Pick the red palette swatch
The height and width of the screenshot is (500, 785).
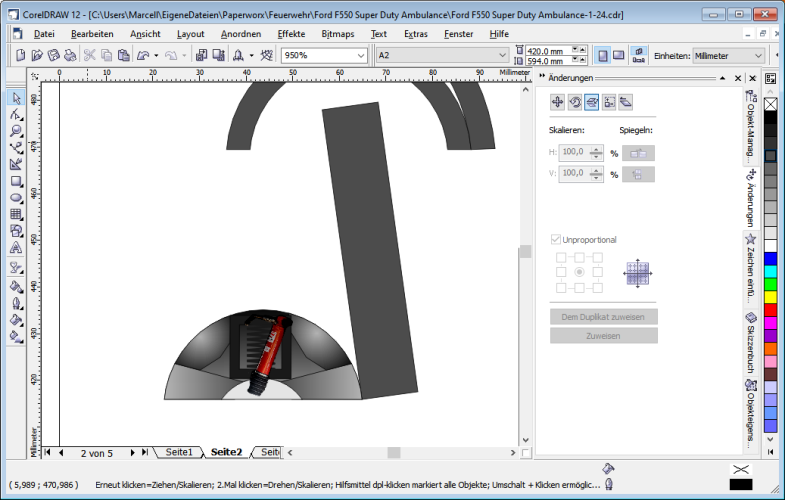coord(770,310)
